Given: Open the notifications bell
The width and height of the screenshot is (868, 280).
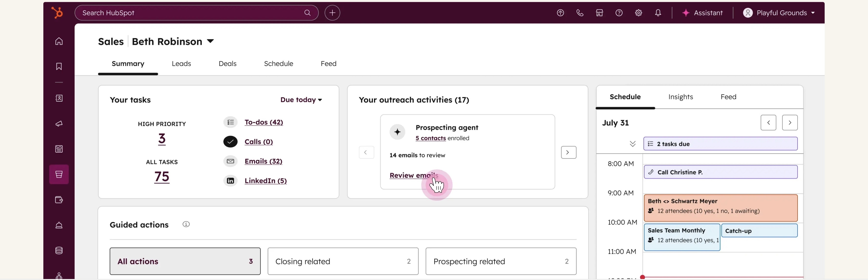Looking at the screenshot, I should point(658,13).
